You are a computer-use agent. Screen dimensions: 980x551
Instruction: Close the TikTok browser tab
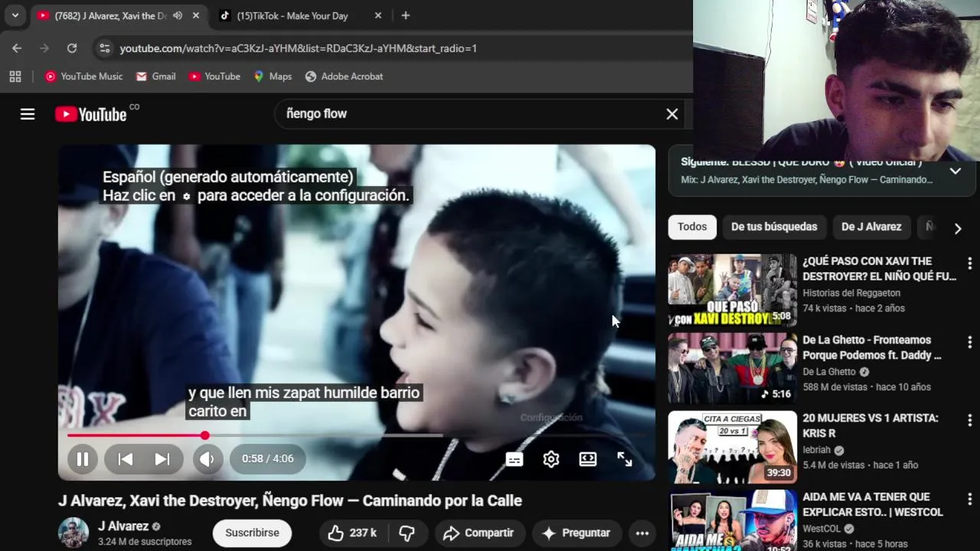point(378,15)
